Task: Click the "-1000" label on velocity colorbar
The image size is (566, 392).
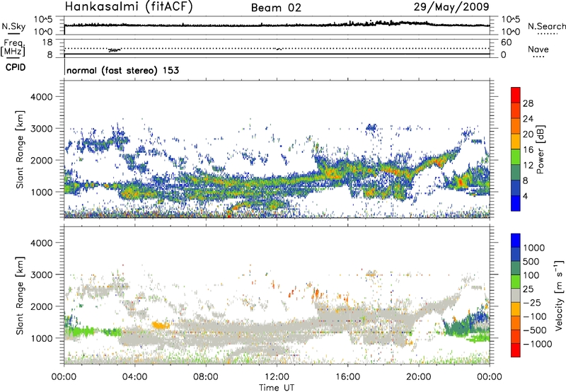Action: pyautogui.click(x=537, y=344)
